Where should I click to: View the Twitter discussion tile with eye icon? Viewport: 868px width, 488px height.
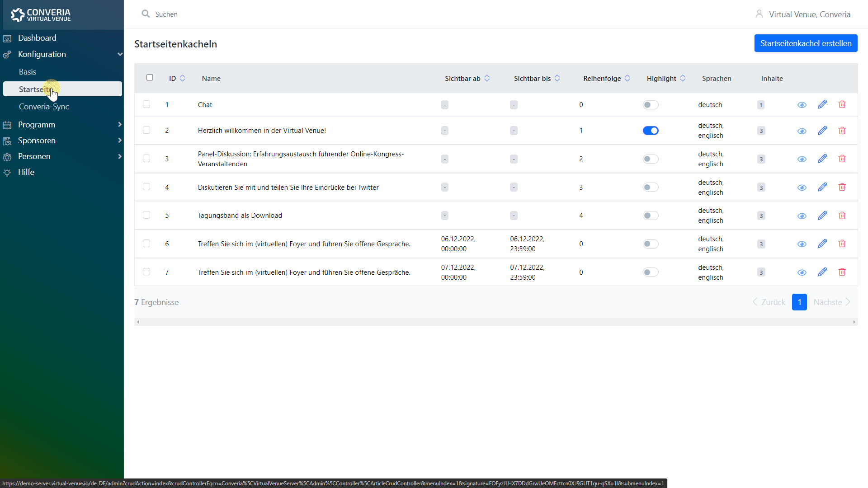coord(802,188)
